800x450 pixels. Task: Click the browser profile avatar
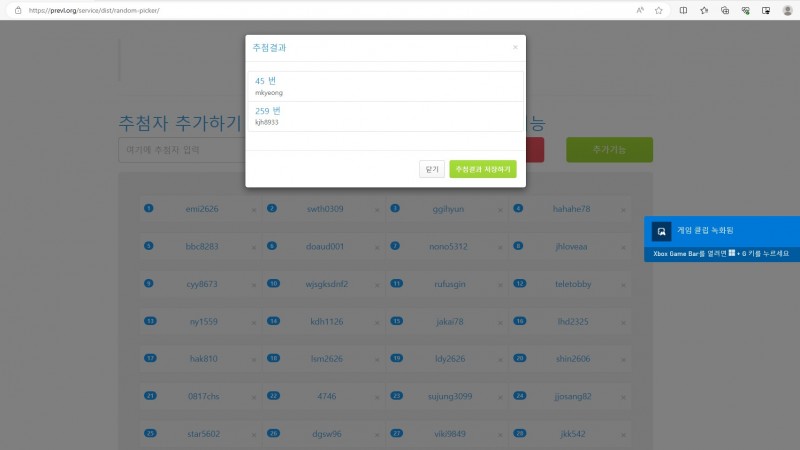click(787, 10)
